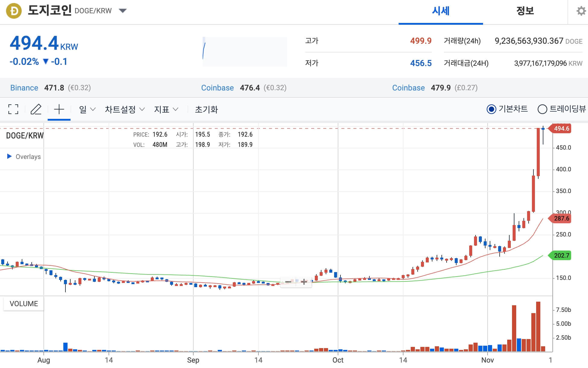The height and width of the screenshot is (368, 588).
Task: Click the 시가 195.5 readout
Action: tap(193, 135)
